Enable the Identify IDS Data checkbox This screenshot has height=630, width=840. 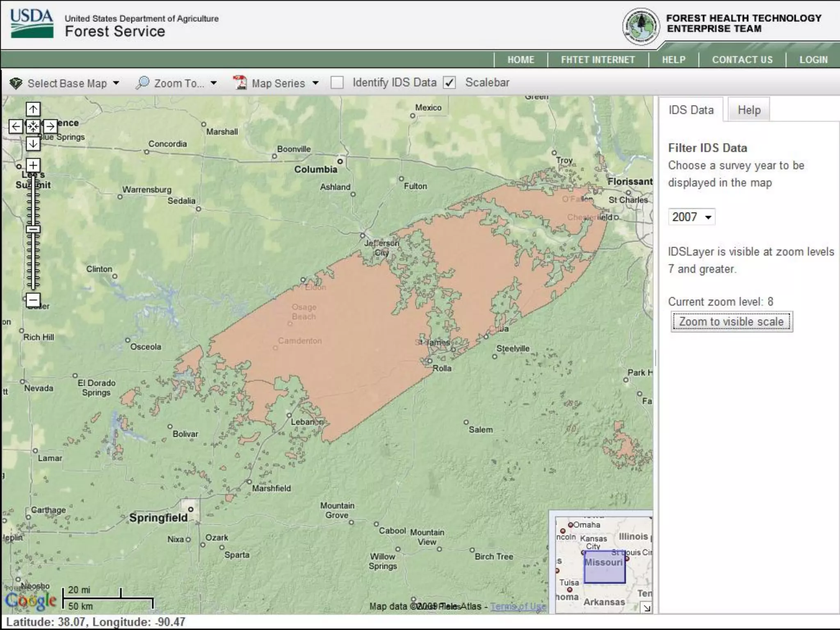pyautogui.click(x=337, y=83)
